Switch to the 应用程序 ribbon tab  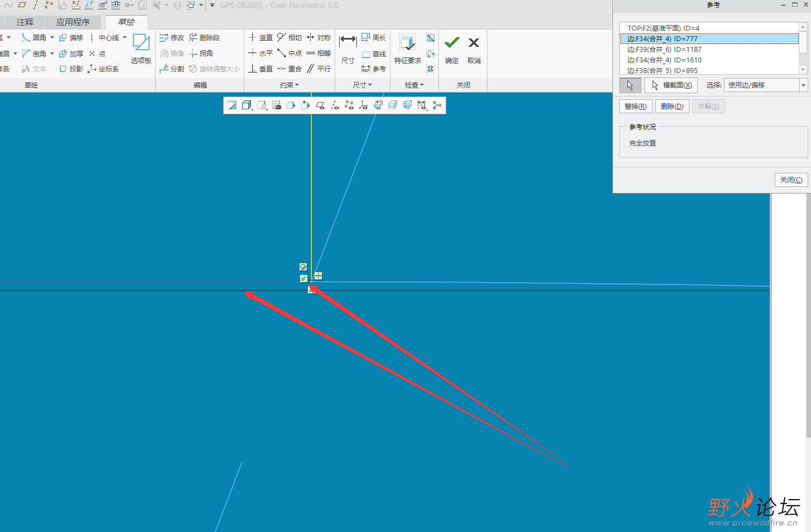click(73, 22)
